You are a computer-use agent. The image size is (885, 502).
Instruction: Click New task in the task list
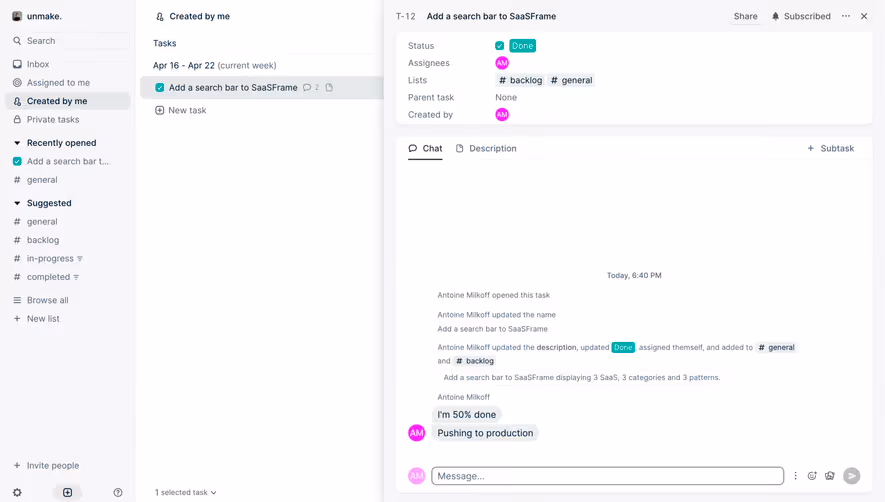(181, 110)
